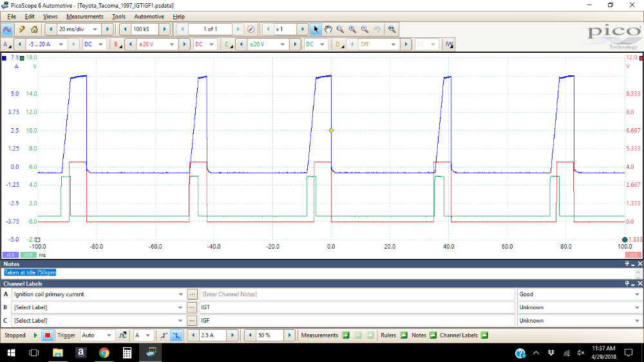Open the buffer navigator compass icon
Viewport: 644px width, 362px height.
(251, 29)
